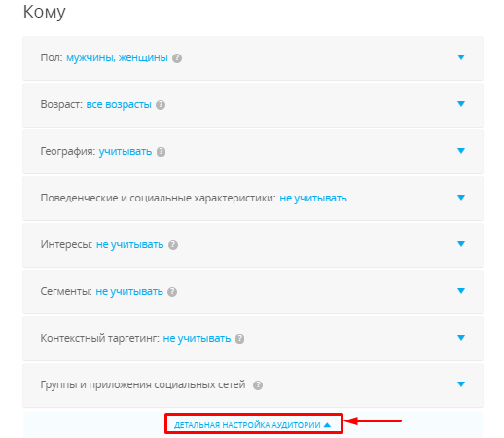Click help icon beside Возраст setting
Image resolution: width=504 pixels, height=438 pixels.
(x=161, y=105)
